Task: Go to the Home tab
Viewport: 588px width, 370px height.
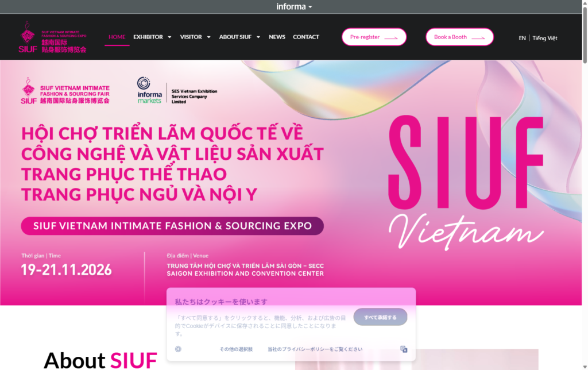Action: click(x=117, y=37)
